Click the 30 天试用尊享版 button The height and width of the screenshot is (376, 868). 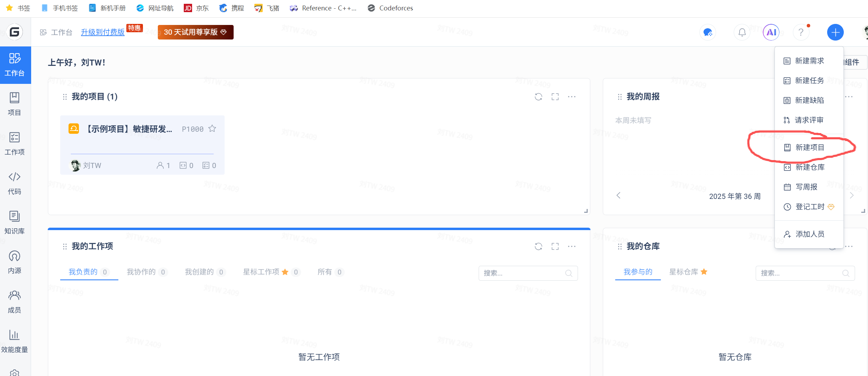195,32
